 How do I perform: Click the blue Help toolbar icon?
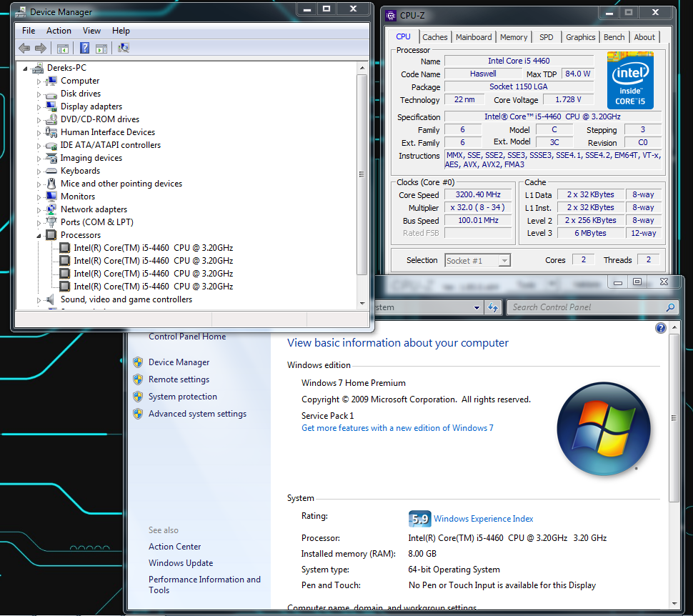[x=84, y=48]
